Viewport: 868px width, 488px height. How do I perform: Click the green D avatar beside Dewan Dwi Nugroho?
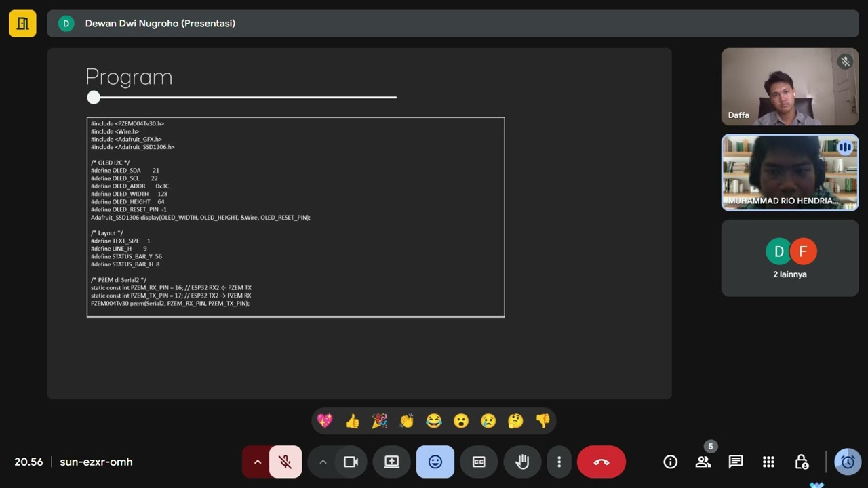pos(66,24)
